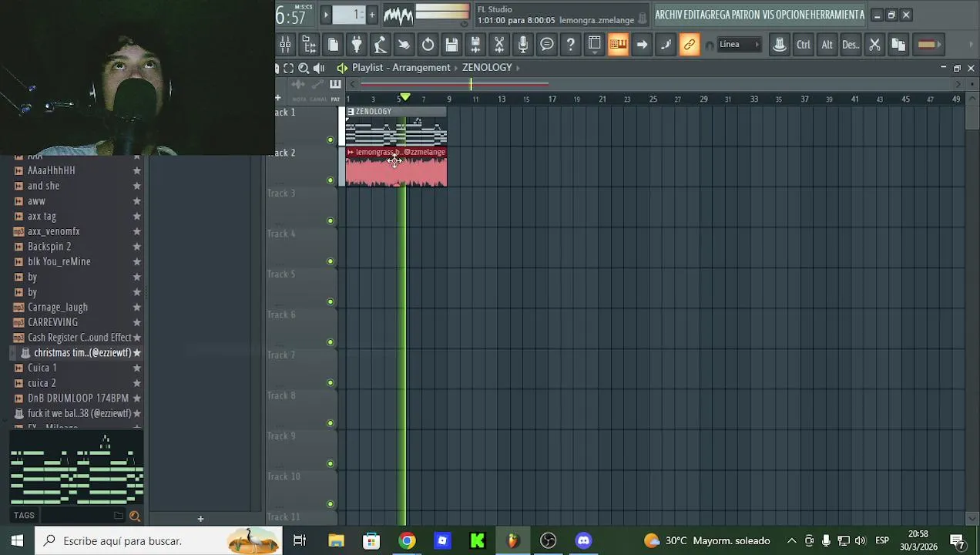
Task: Click the Des. button
Action: click(x=851, y=45)
